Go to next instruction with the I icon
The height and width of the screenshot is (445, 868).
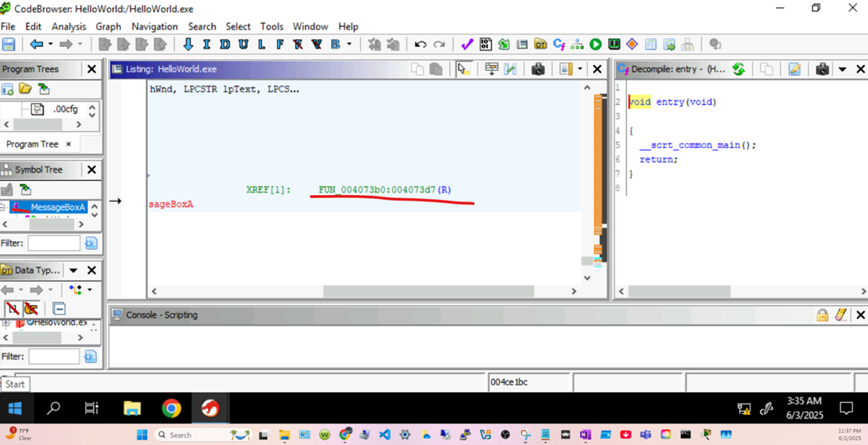207,45
